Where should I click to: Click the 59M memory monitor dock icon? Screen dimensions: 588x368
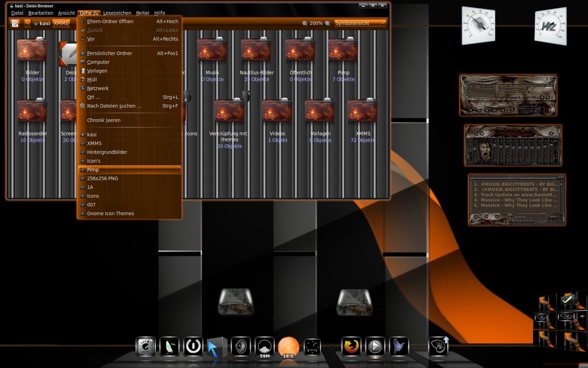point(265,347)
